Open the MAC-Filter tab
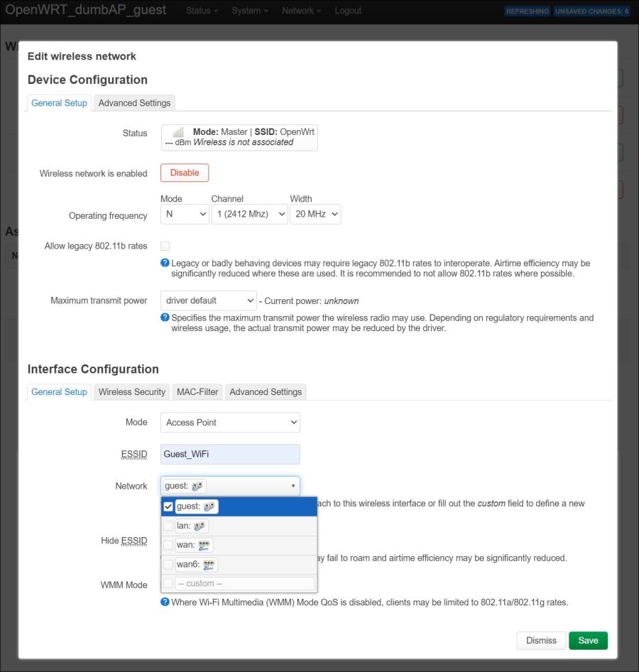 (197, 392)
